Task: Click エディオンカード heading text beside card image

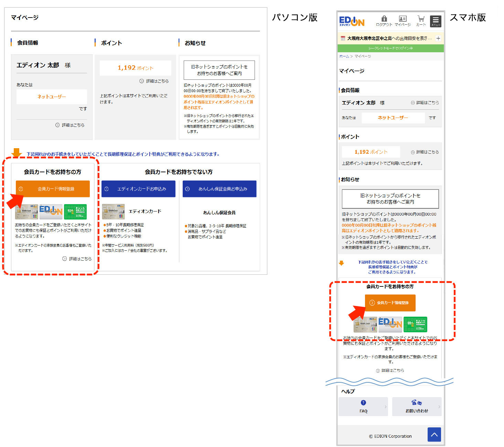Action: click(x=145, y=211)
